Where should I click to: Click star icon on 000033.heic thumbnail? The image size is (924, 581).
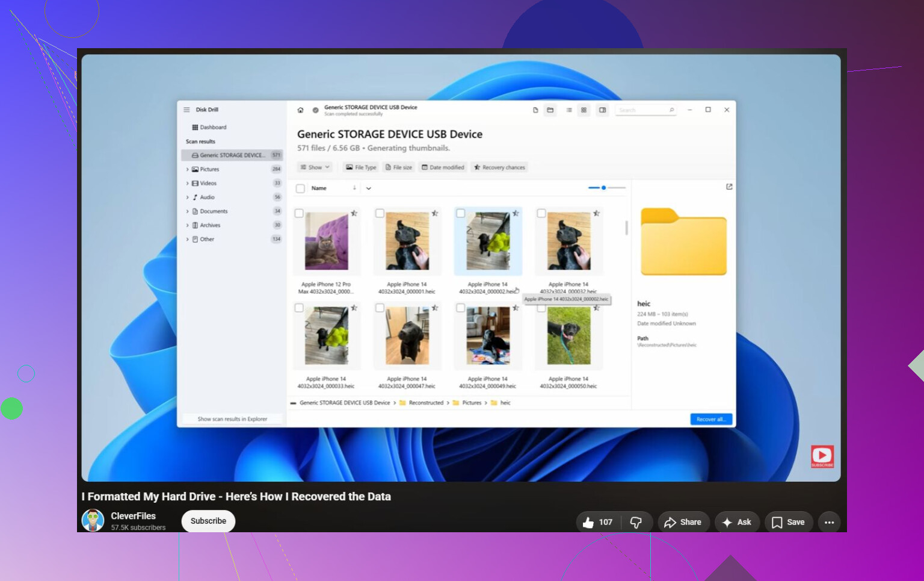pyautogui.click(x=354, y=308)
